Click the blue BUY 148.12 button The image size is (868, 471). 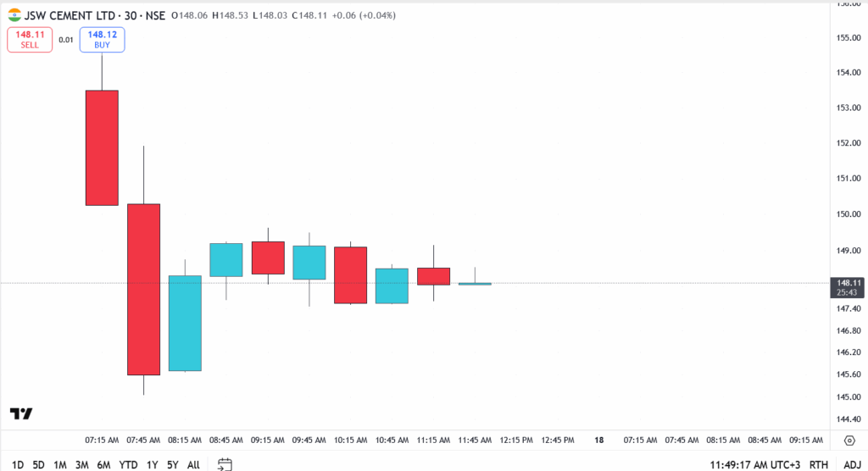coord(103,39)
